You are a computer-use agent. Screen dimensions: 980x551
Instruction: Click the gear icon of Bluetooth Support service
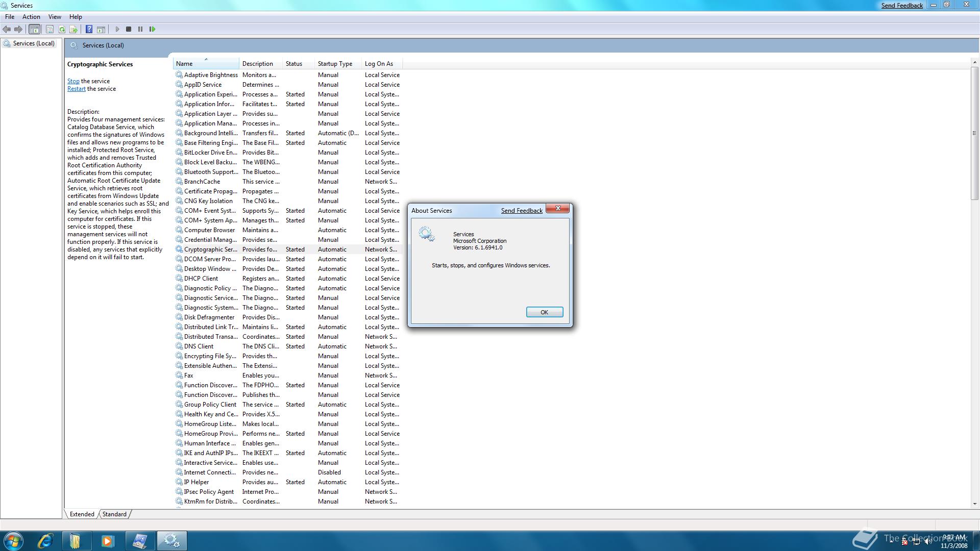[179, 172]
